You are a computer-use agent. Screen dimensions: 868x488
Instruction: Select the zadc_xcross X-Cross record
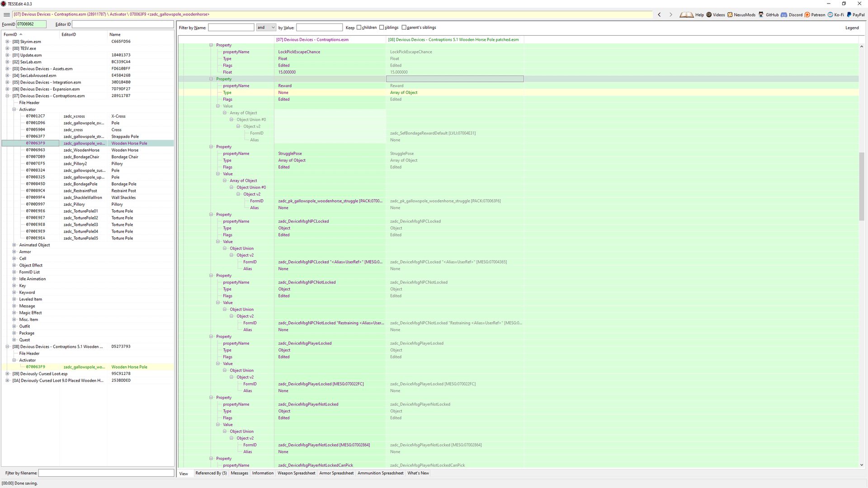tap(88, 116)
